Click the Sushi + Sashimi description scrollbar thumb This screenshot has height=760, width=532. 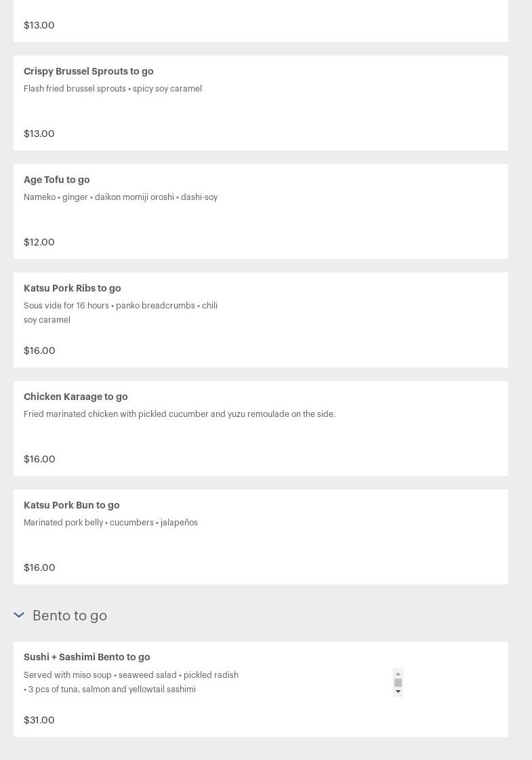(398, 683)
